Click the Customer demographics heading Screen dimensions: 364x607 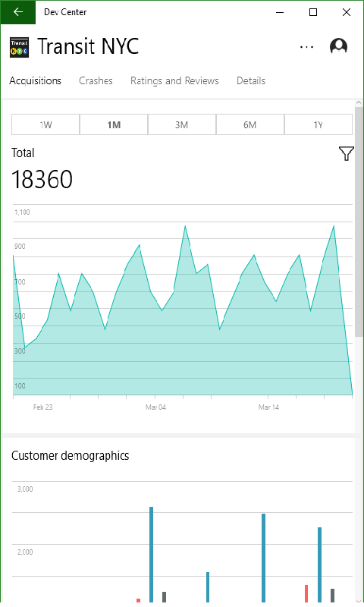pos(70,456)
